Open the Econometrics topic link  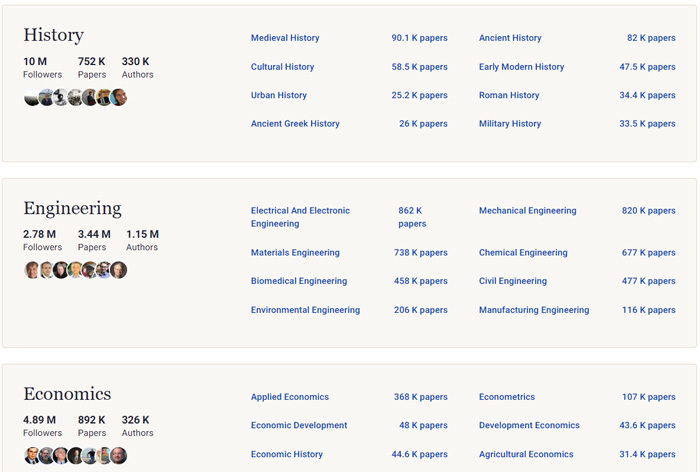[x=507, y=397]
